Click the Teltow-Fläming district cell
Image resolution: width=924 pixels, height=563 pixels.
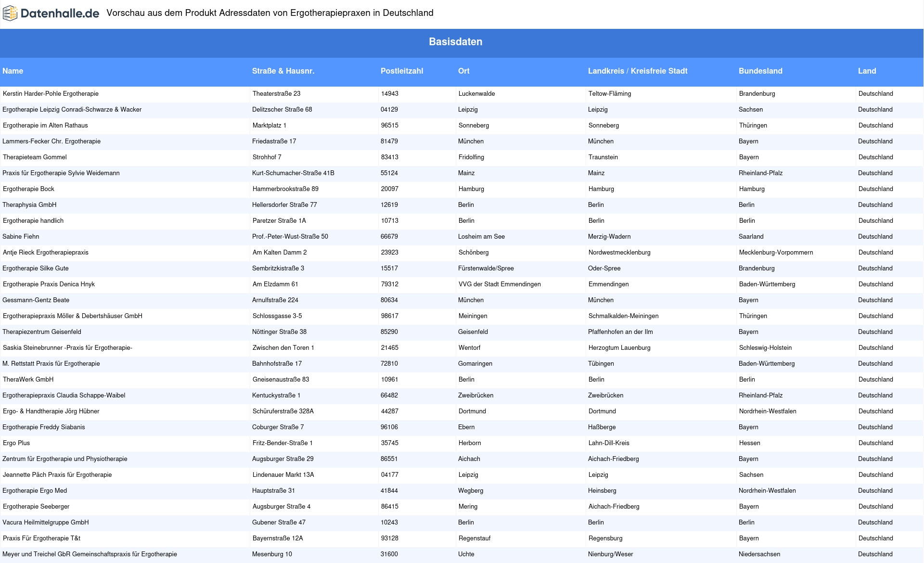610,94
